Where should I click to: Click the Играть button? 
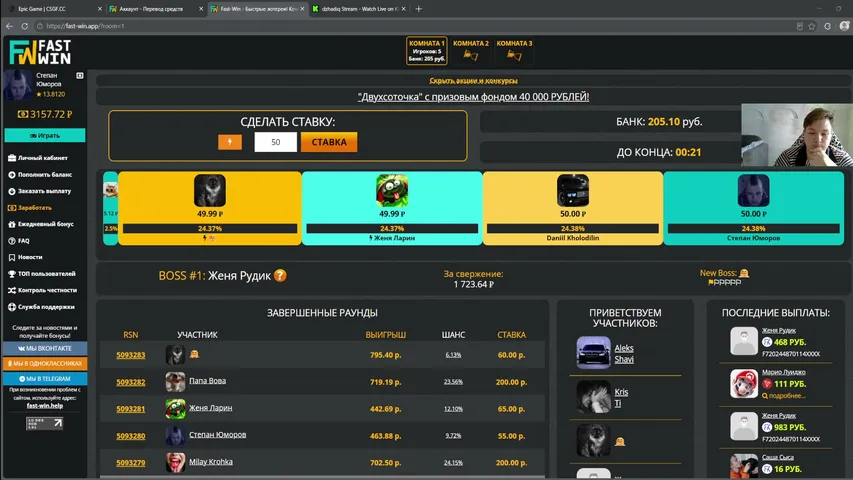coord(45,136)
